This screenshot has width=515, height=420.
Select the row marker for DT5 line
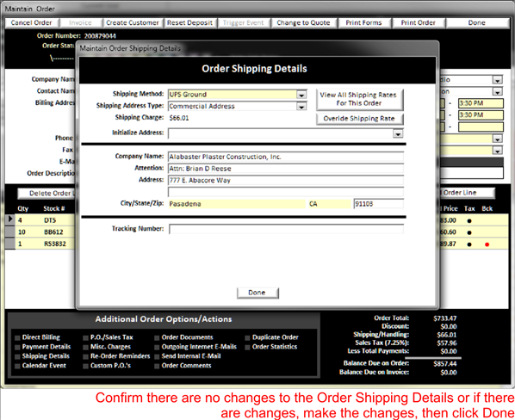click(x=9, y=219)
